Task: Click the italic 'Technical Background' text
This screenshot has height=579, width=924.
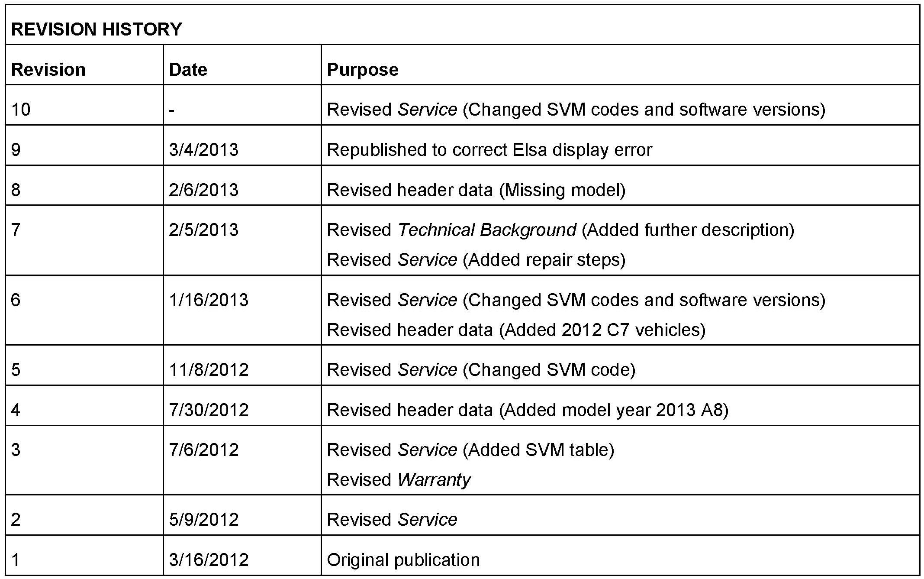Action: tap(487, 230)
